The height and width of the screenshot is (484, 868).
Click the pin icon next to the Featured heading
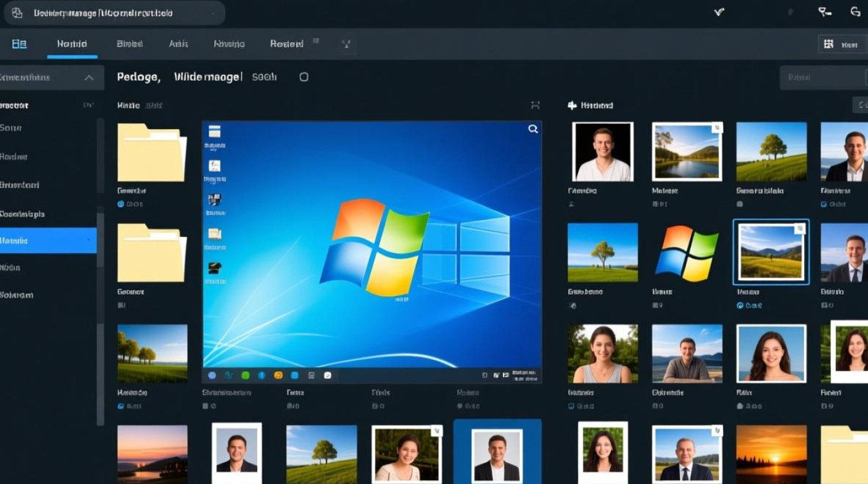point(571,105)
